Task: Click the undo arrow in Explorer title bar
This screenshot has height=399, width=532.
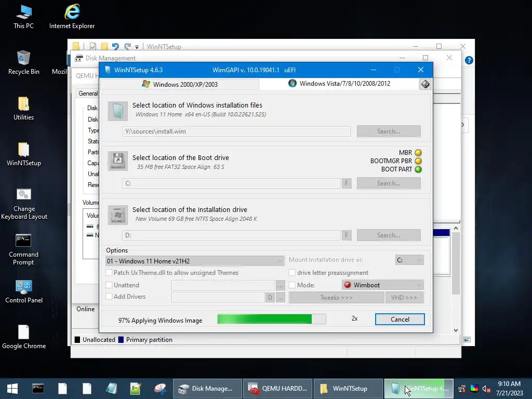Action: [x=115, y=46]
